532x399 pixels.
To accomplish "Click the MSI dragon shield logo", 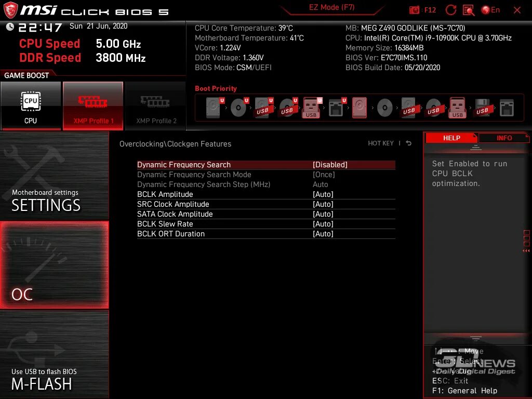I will click(10, 10).
